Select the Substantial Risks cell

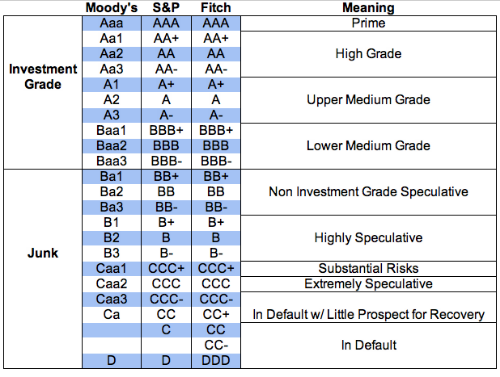pos(368,269)
